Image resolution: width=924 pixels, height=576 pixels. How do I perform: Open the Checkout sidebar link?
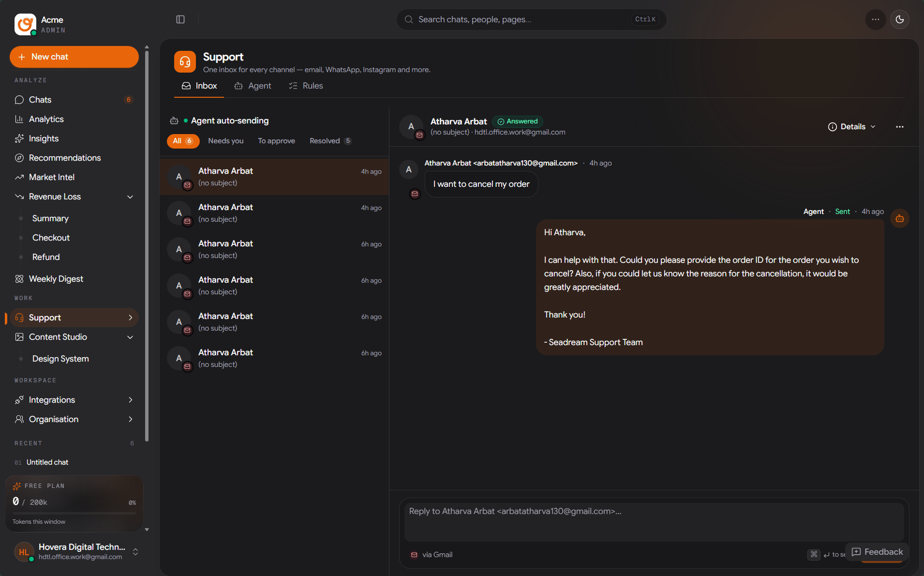(x=51, y=238)
